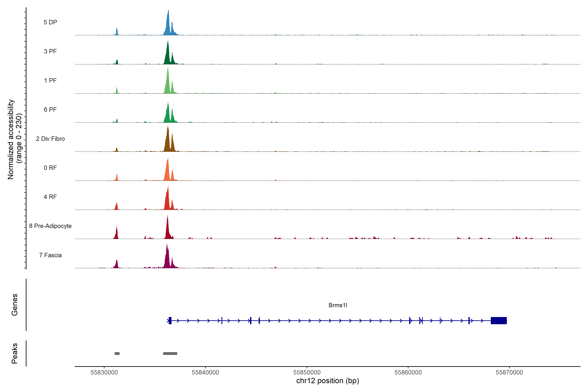The width and height of the screenshot is (588, 392).
Task: Click the 1 PF track label
Action: pyautogui.click(x=50, y=81)
